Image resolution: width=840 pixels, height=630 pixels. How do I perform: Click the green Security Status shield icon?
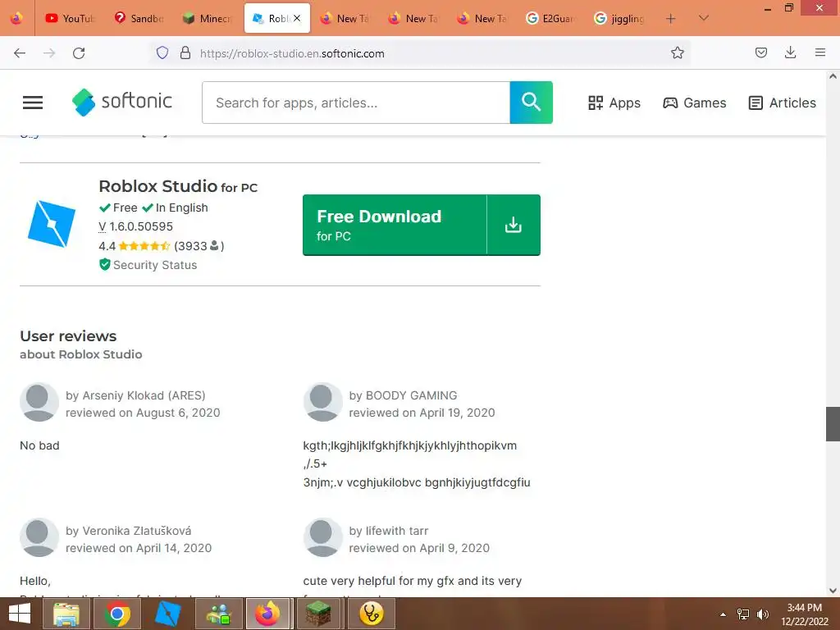pos(104,265)
